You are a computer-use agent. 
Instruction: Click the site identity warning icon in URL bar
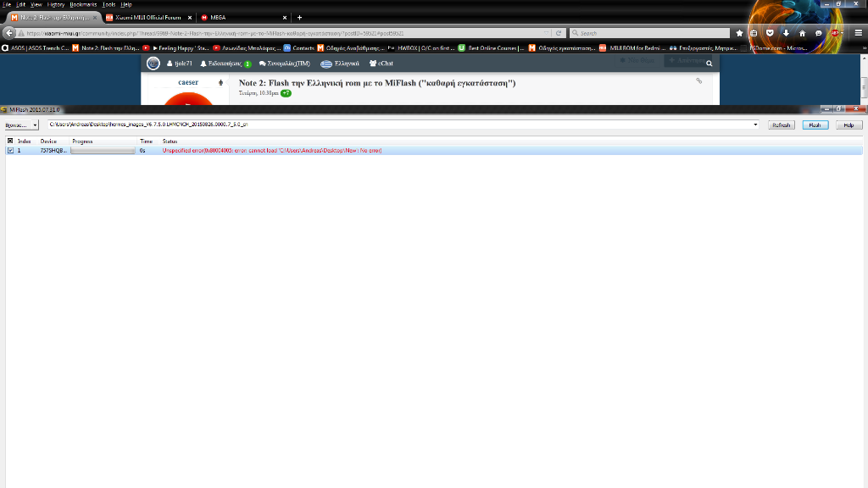point(21,33)
